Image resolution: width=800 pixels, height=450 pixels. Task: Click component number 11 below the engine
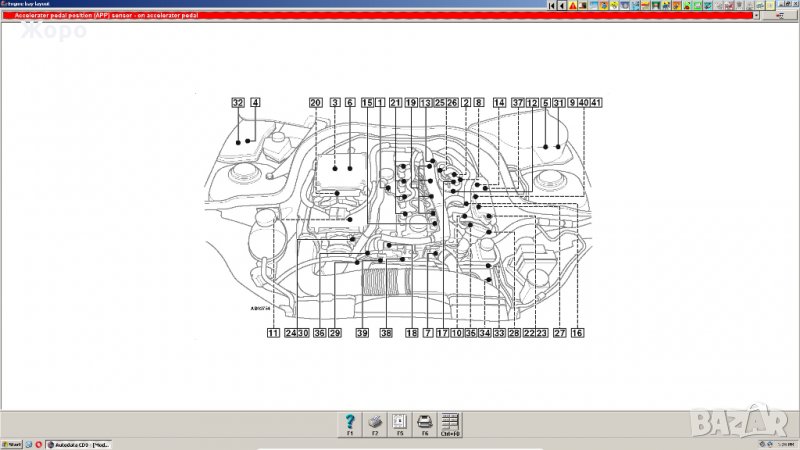point(271,332)
